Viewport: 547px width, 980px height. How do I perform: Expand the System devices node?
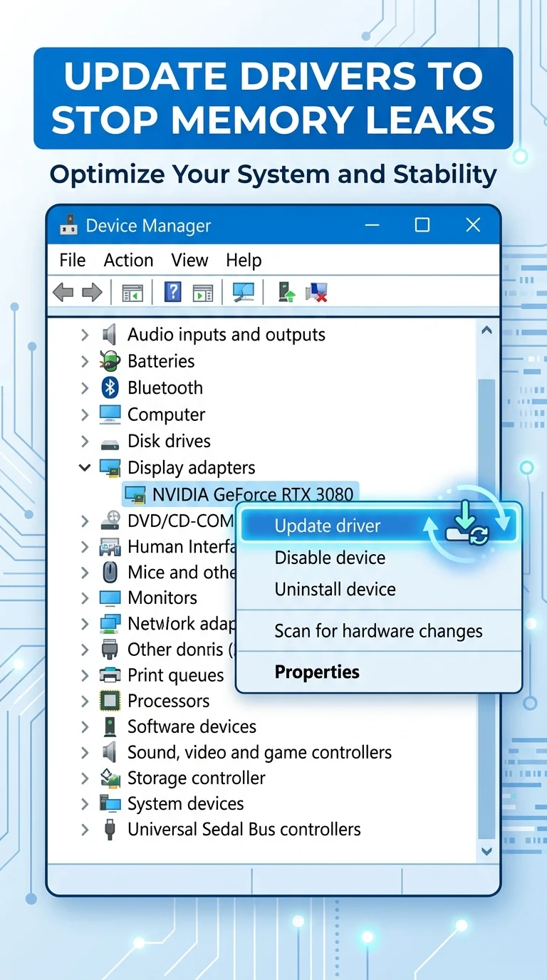[85, 803]
